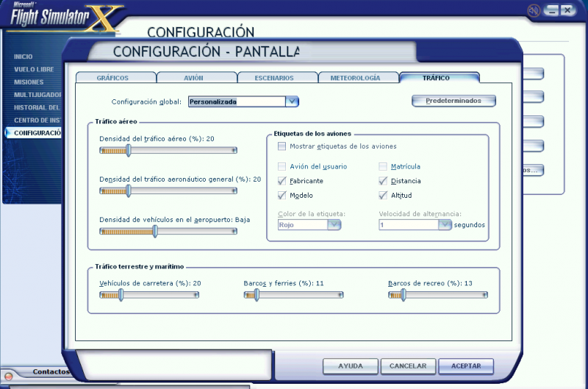Image resolution: width=588 pixels, height=389 pixels.
Task: Open the Configuración global dropdown arrow
Action: (x=292, y=101)
